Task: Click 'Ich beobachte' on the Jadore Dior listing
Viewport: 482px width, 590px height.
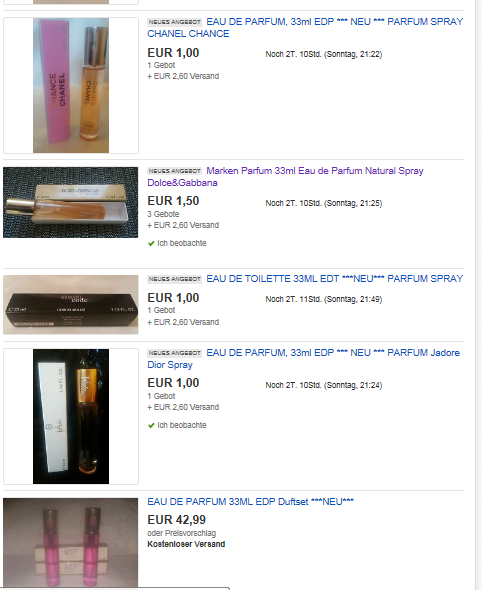Action: pos(182,425)
